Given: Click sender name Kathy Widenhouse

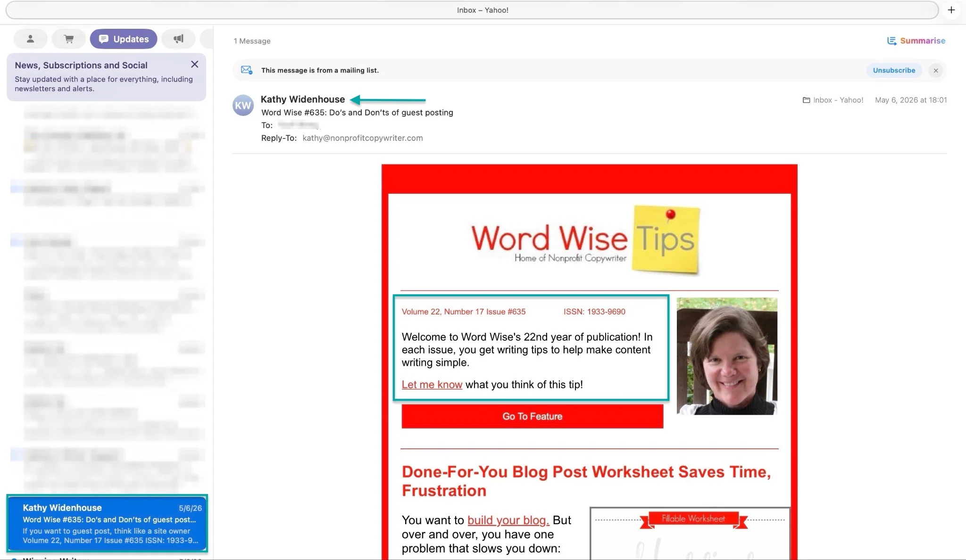Looking at the screenshot, I should click(303, 99).
